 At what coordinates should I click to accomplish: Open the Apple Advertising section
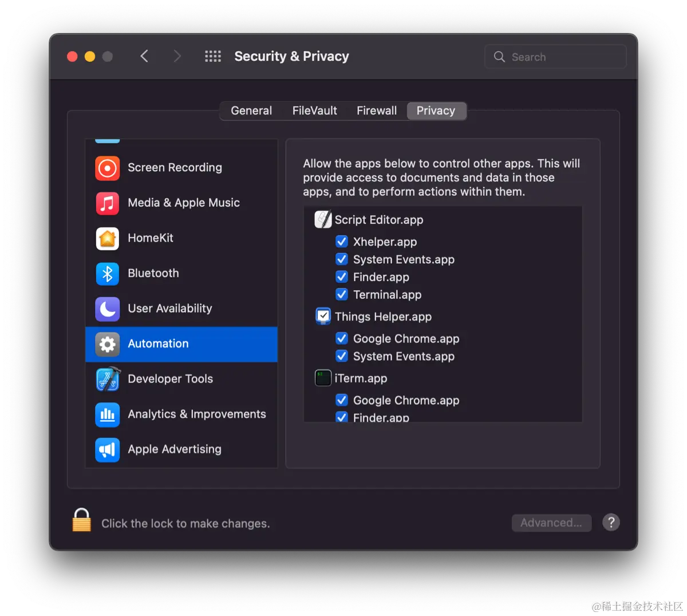pyautogui.click(x=174, y=449)
